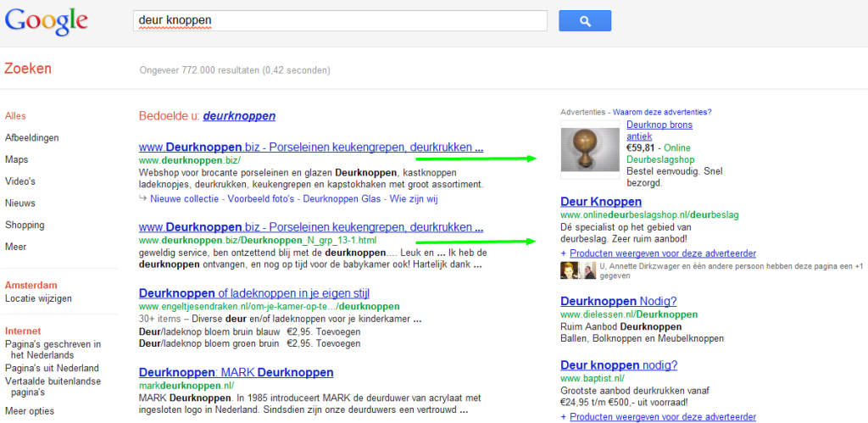The image size is (868, 423).
Task: Switch to Nieuws results
Action: 20,203
